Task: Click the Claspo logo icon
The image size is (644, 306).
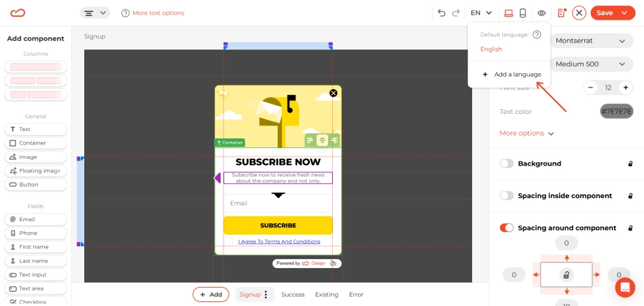Action: pyautogui.click(x=18, y=13)
